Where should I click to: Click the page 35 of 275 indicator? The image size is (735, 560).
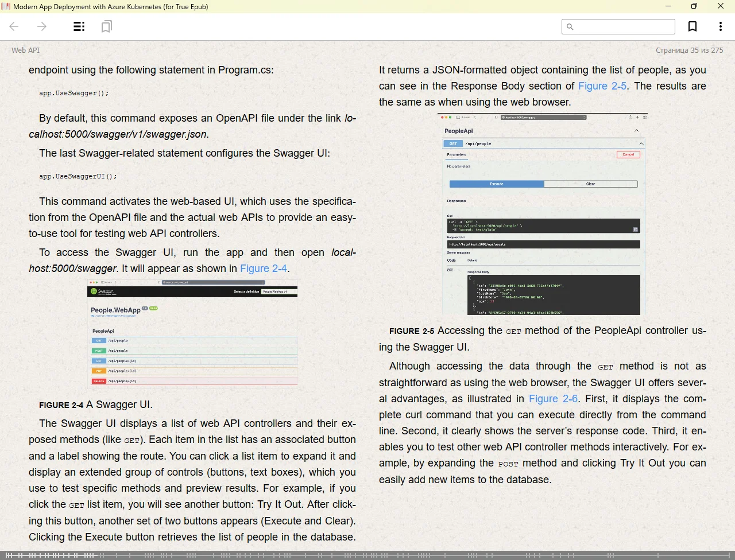[689, 50]
